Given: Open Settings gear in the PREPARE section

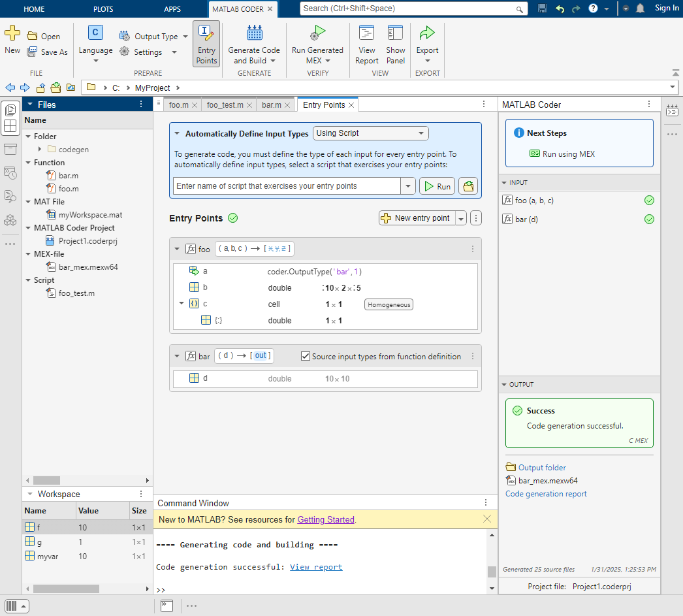Looking at the screenshot, I should pyautogui.click(x=123, y=52).
